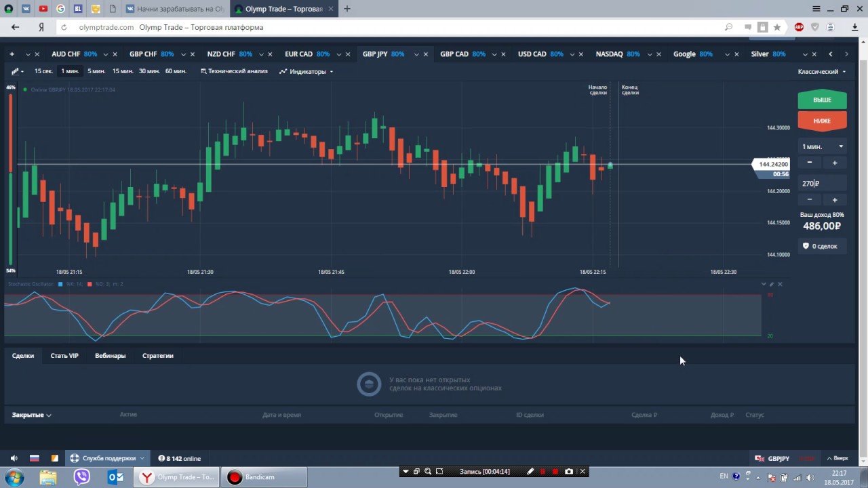Add a new asset tab with plus icon
Viewport: 868px width, 488px height.
12,54
